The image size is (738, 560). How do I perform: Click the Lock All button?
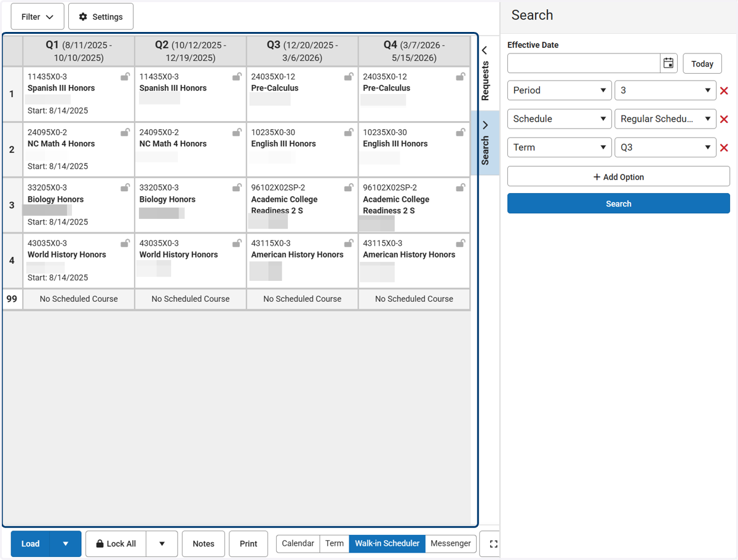click(x=116, y=544)
